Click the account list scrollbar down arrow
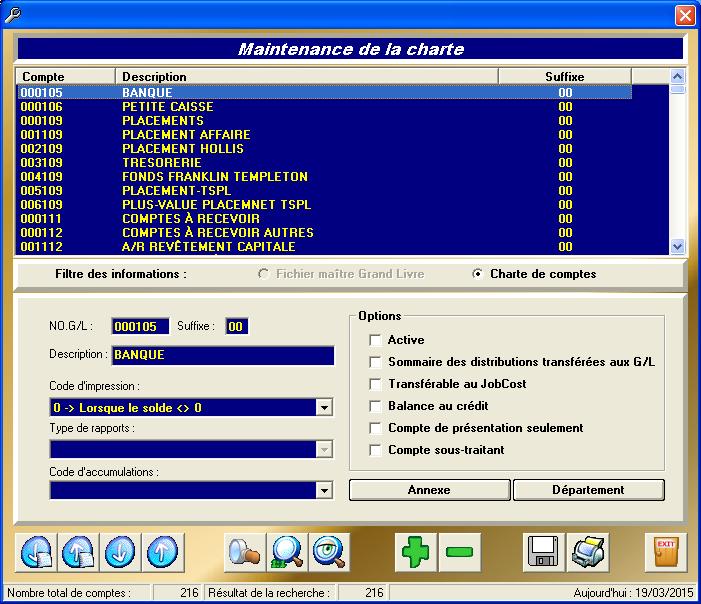The height and width of the screenshot is (604, 701). (677, 246)
